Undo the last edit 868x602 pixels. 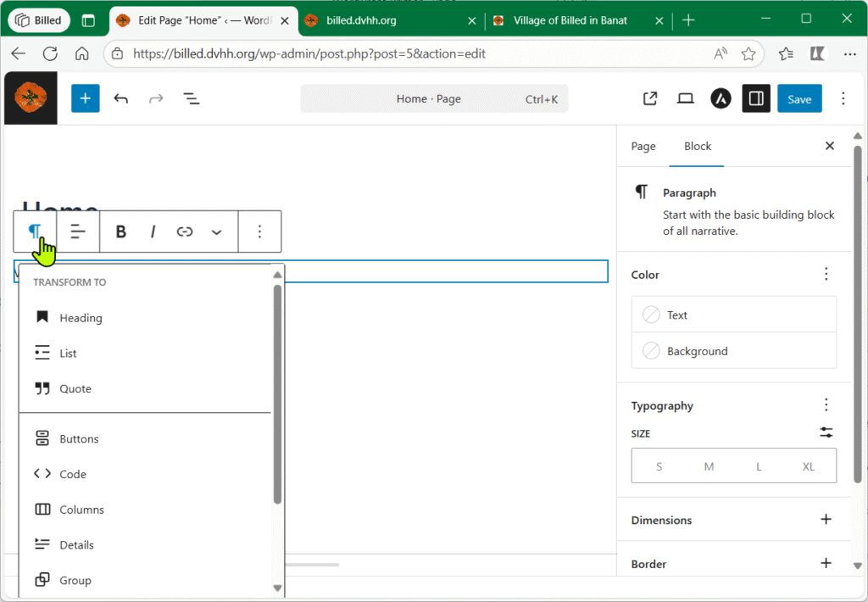pos(121,99)
